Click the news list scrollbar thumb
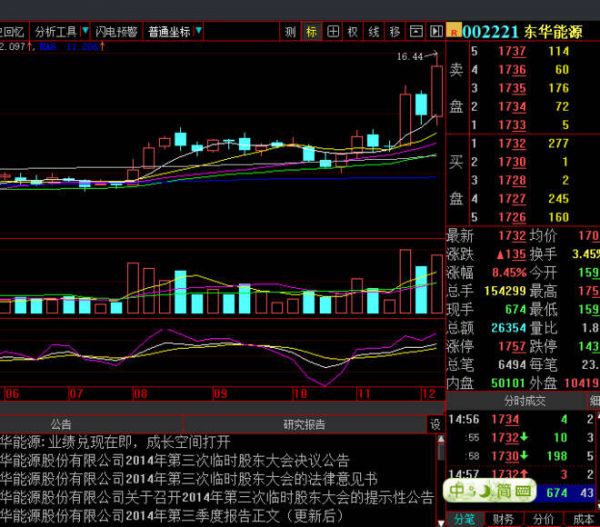 (x=441, y=452)
